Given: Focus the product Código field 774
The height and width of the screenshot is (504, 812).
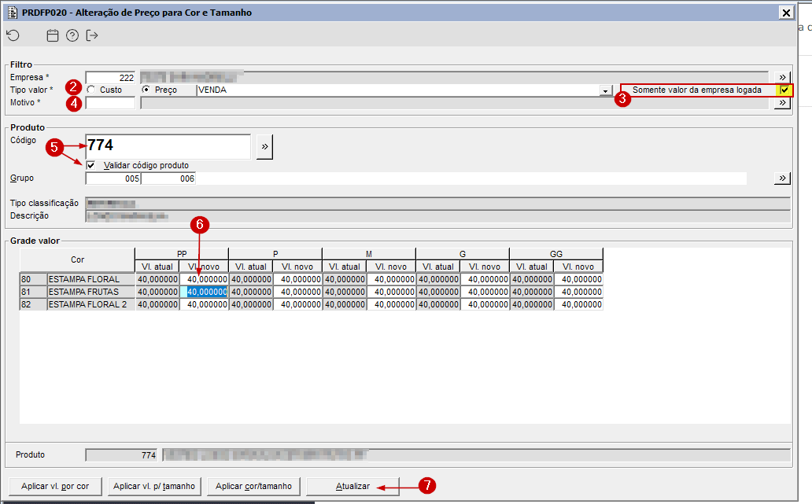Looking at the screenshot, I should [168, 147].
